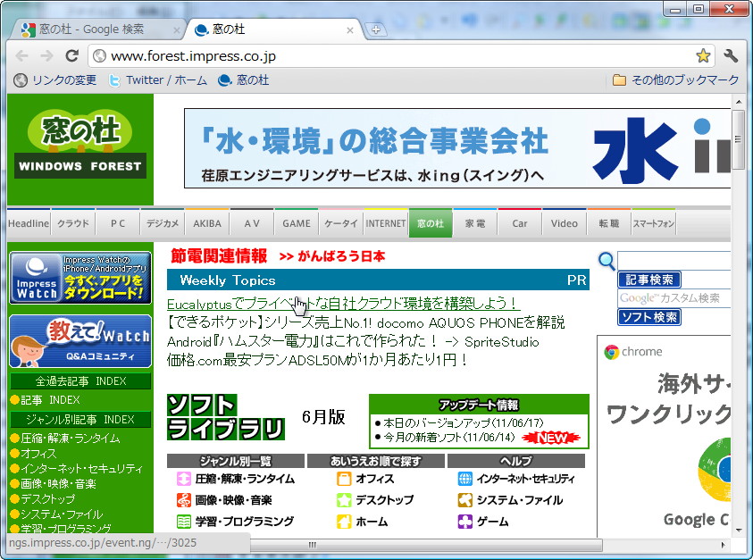Click the magnifying glass search icon
The width and height of the screenshot is (753, 560).
pyautogui.click(x=607, y=261)
